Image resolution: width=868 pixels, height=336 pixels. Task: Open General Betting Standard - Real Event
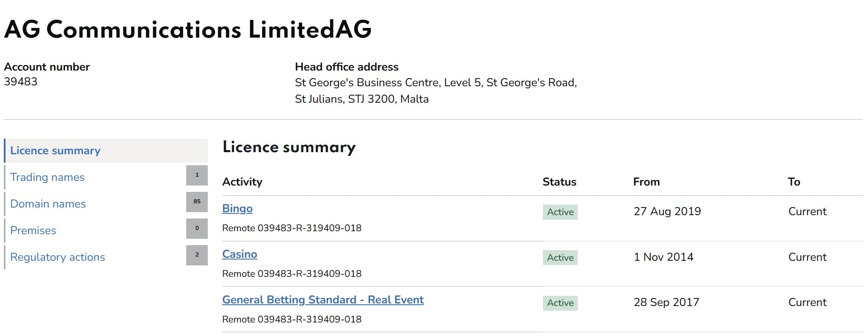(323, 300)
